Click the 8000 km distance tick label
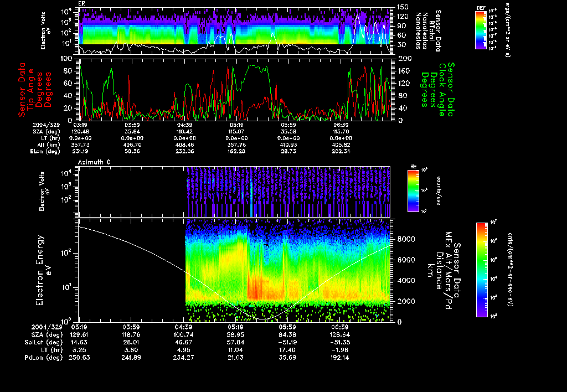 coord(406,239)
